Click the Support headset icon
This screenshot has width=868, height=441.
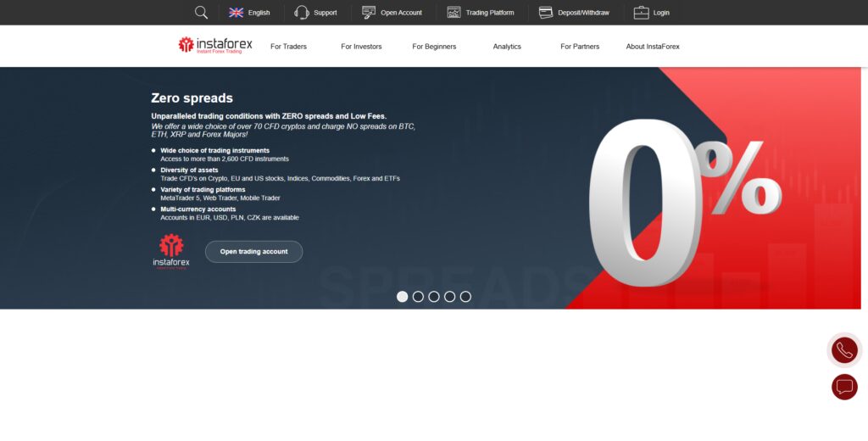tap(302, 12)
